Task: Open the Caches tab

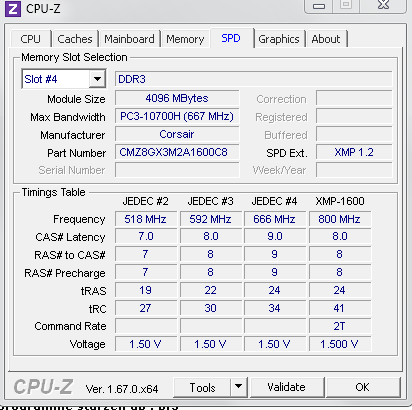Action: (x=75, y=39)
